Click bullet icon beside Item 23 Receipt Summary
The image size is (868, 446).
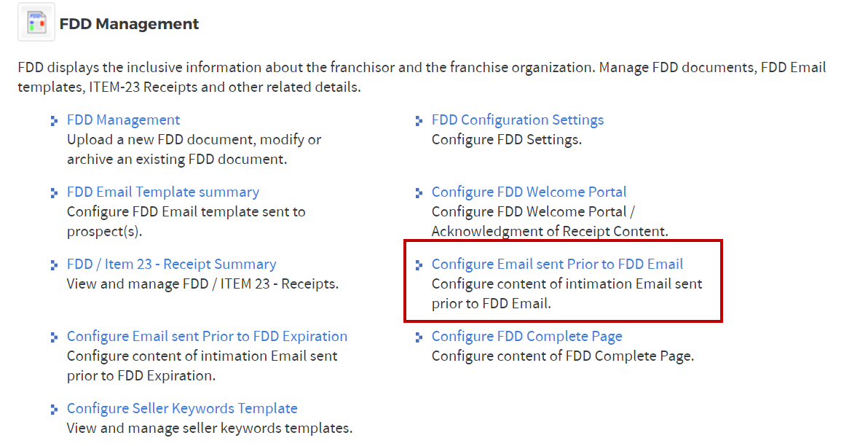54,265
